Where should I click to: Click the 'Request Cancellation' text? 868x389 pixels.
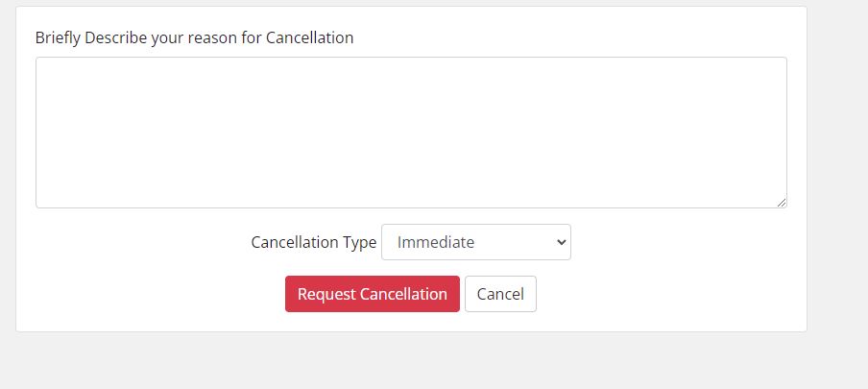[372, 294]
